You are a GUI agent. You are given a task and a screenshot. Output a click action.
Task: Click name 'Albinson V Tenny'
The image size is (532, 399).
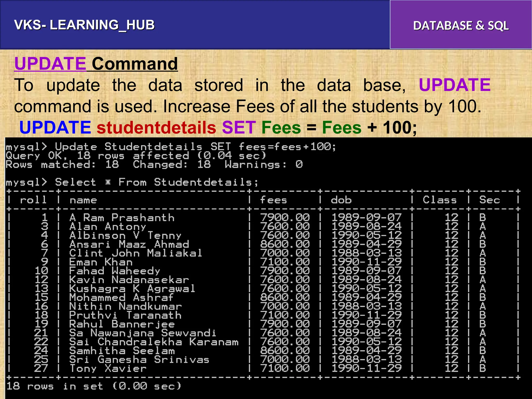point(125,235)
